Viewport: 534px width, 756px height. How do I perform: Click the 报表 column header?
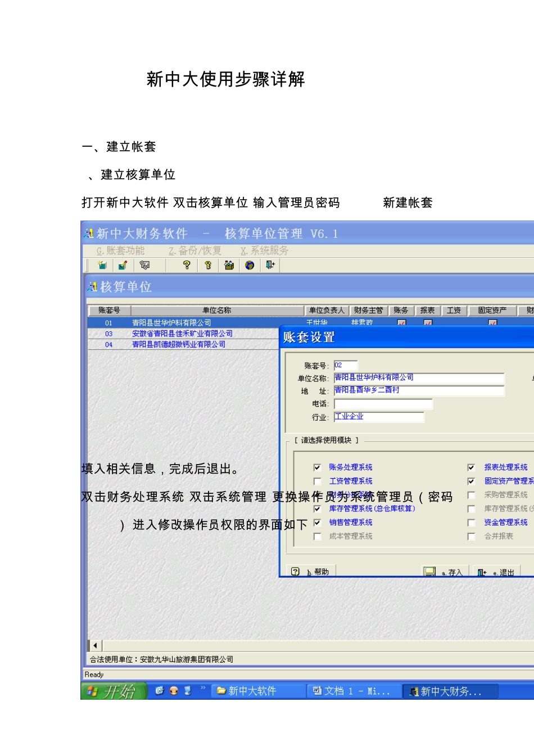tap(428, 310)
